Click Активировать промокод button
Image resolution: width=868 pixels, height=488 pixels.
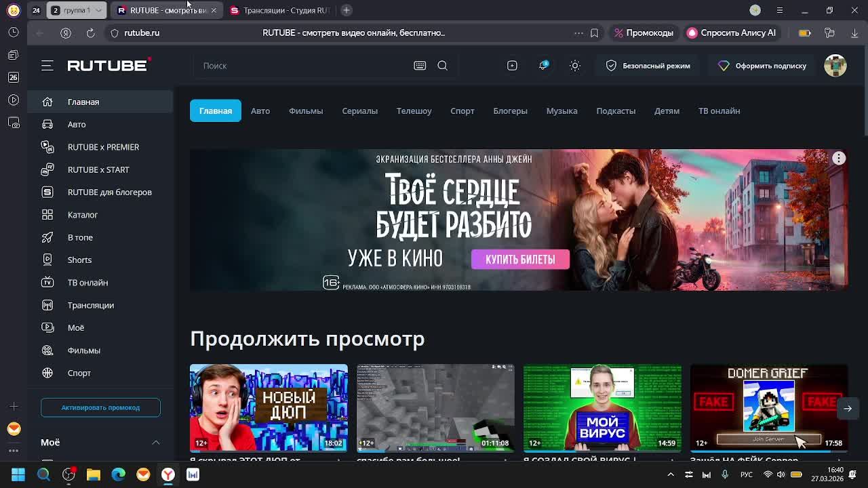(x=100, y=407)
